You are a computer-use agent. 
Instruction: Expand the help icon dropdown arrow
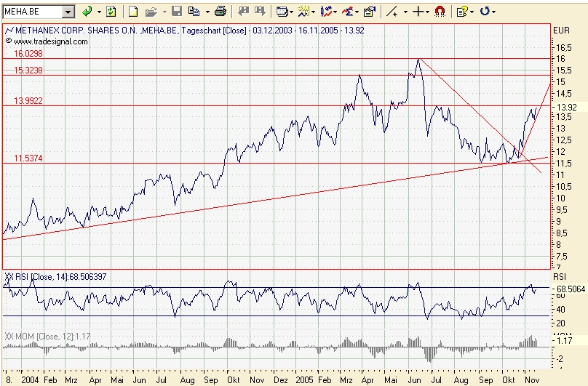click(x=472, y=12)
